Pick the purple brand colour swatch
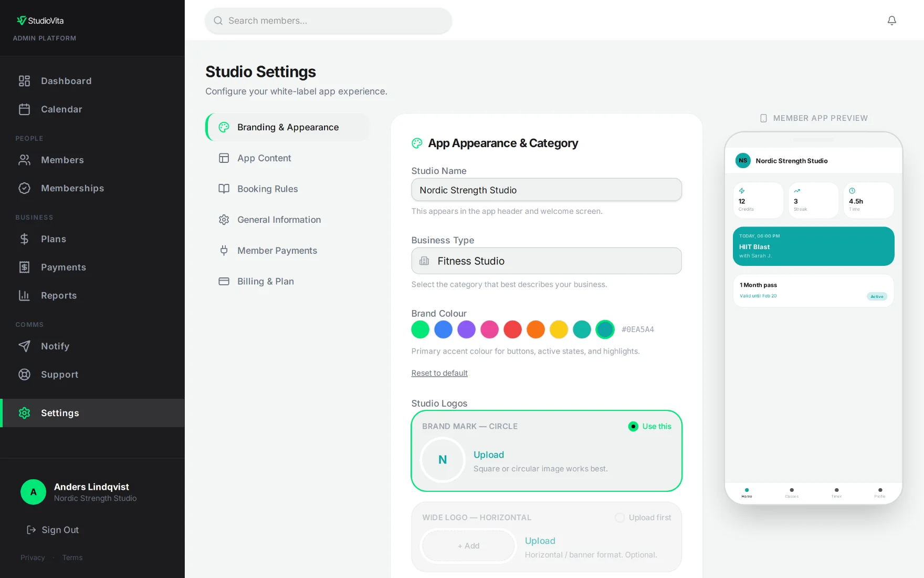The height and width of the screenshot is (578, 924). [466, 329]
